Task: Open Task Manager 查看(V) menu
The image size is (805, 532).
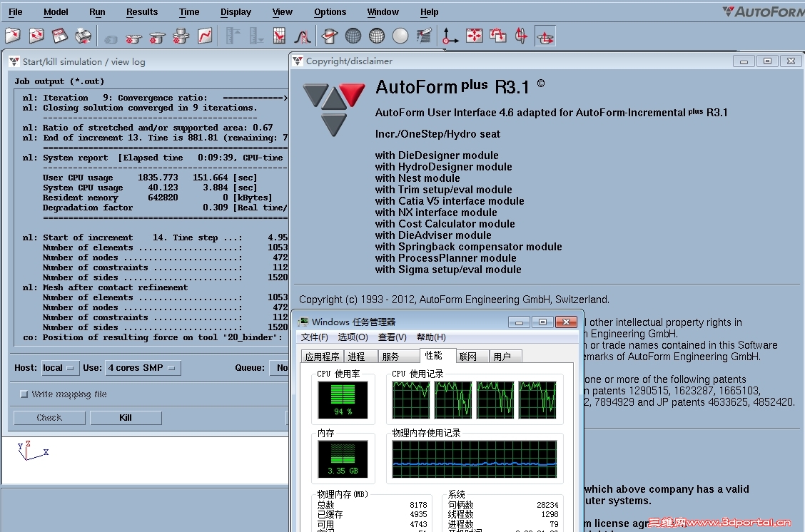Action: point(393,337)
